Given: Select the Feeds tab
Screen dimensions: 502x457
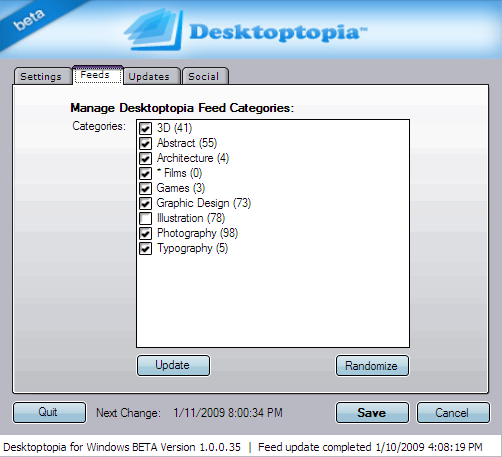Looking at the screenshot, I should tap(98, 75).
